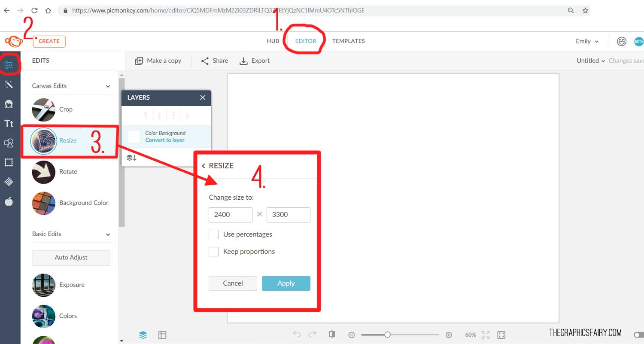Check the Use percentages box
644x344 pixels.
click(x=214, y=234)
